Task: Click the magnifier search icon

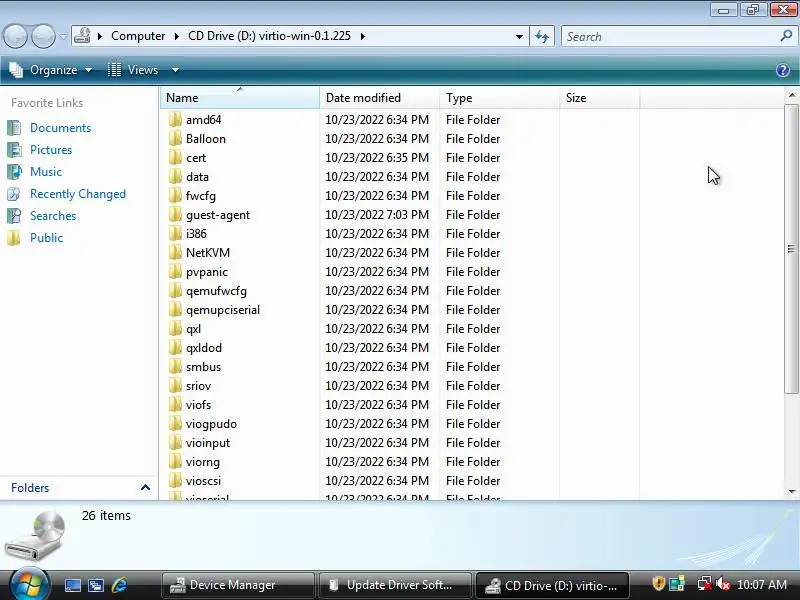Action: point(786,36)
